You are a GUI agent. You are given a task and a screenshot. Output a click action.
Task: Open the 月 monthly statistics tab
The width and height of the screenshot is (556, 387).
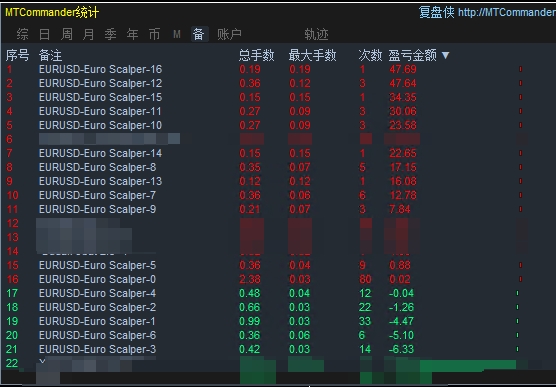click(x=88, y=34)
